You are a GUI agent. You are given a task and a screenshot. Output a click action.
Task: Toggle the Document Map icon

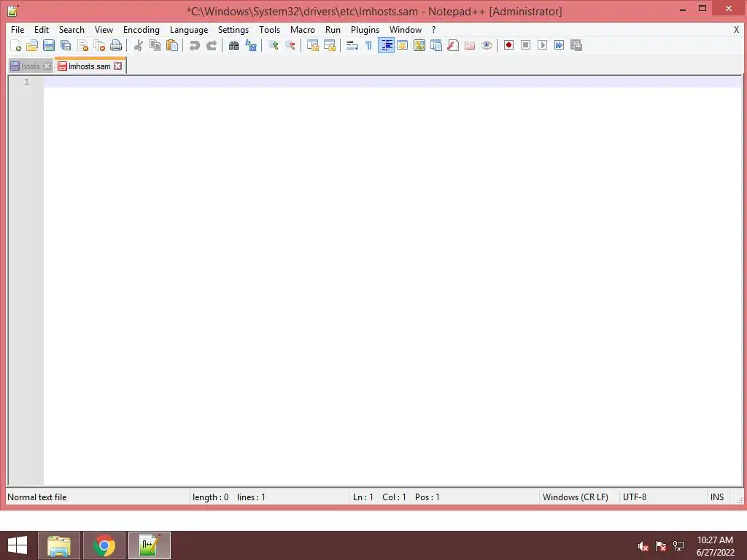tap(419, 45)
